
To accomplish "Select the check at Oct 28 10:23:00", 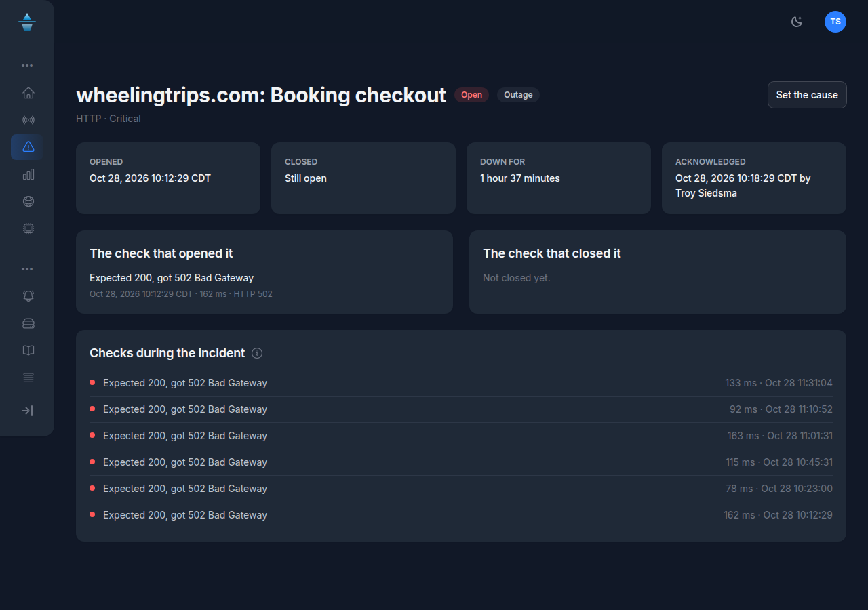I will 461,489.
